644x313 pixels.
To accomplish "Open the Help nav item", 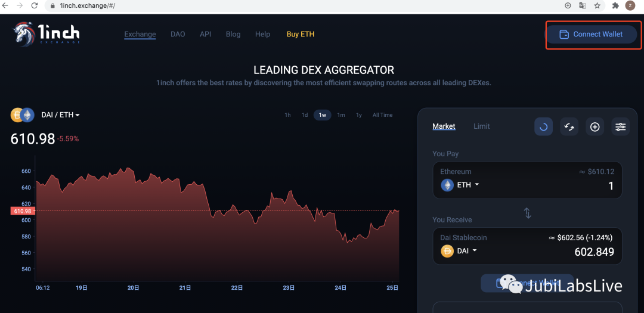I will coord(262,34).
